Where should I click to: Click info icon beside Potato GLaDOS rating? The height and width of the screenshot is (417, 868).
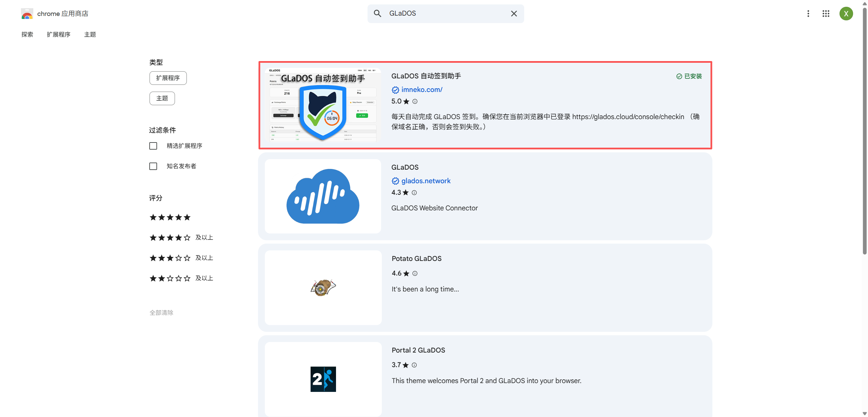point(415,273)
